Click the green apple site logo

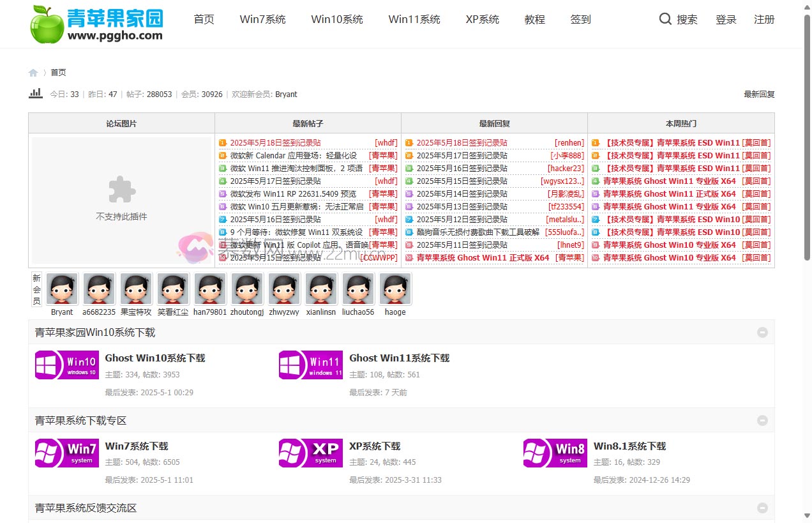(x=47, y=24)
